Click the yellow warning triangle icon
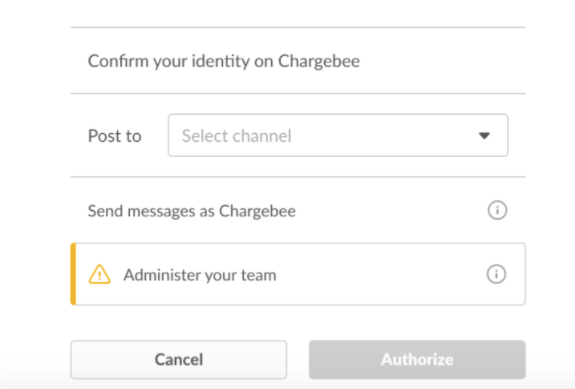The image size is (575, 389). point(99,274)
